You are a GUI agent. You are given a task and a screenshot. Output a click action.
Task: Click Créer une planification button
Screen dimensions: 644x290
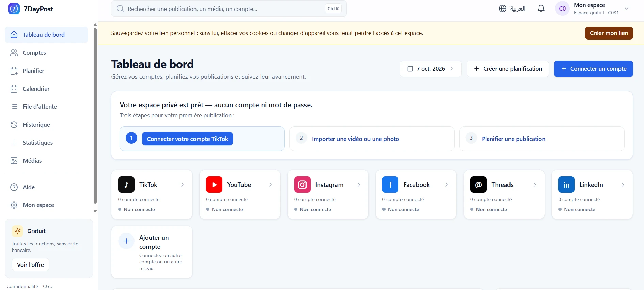click(507, 69)
